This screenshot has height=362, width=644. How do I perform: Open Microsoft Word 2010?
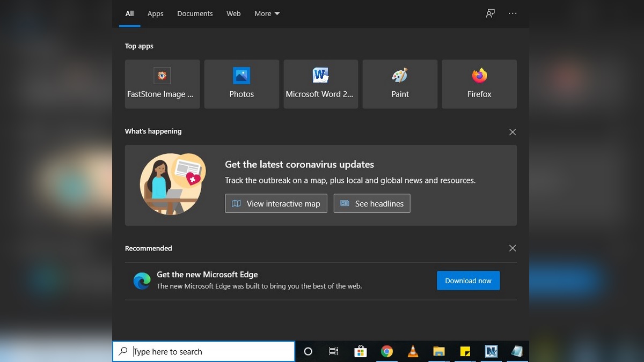(x=320, y=84)
